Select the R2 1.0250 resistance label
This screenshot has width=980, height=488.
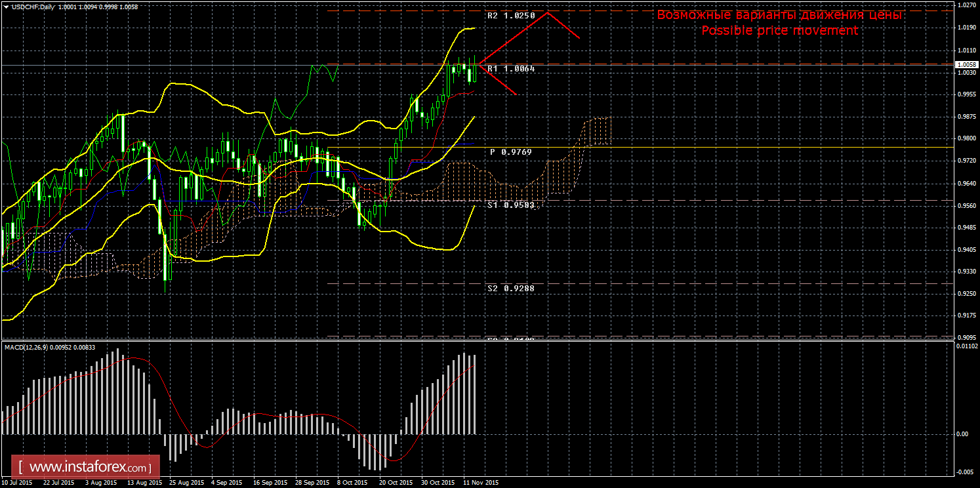coord(511,15)
